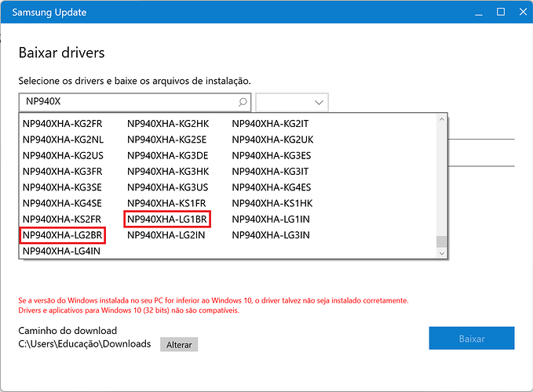Image resolution: width=533 pixels, height=392 pixels.
Task: Select model NP940XHA-KS1HK
Action: point(272,203)
